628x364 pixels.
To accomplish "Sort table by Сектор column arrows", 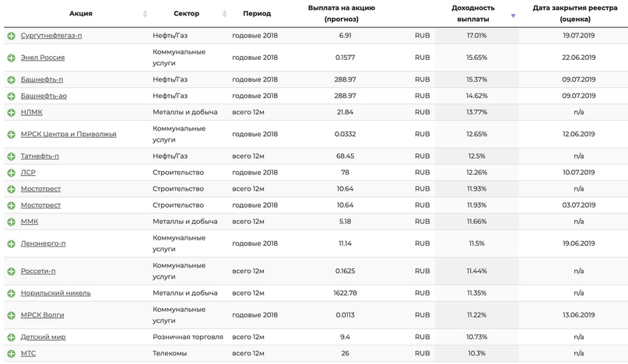I will coord(224,14).
